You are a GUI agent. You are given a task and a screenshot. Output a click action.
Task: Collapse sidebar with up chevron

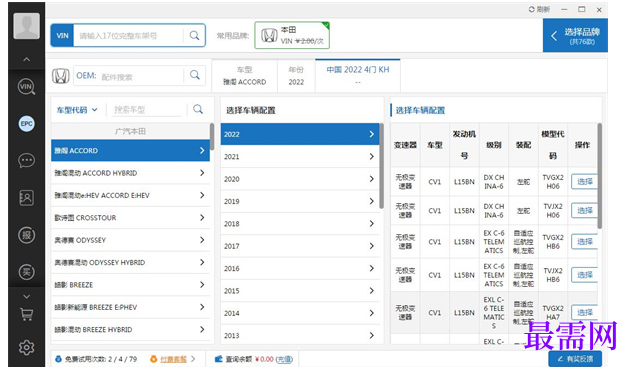pyautogui.click(x=26, y=60)
